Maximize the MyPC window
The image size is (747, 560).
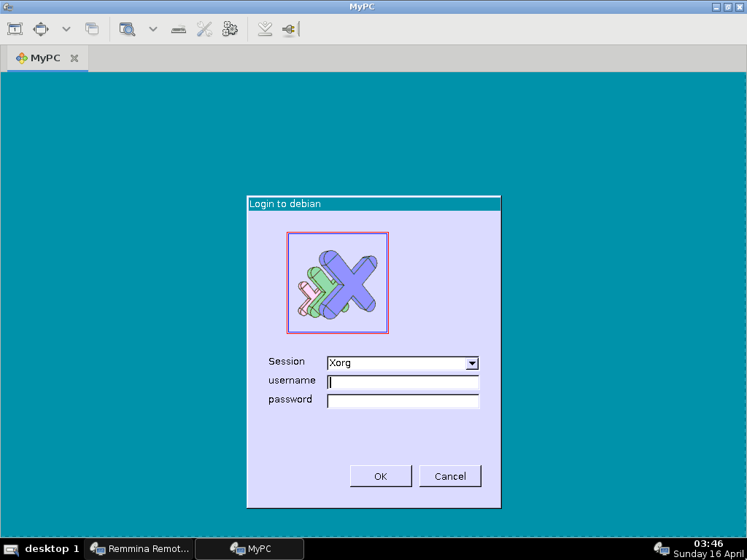click(x=728, y=7)
